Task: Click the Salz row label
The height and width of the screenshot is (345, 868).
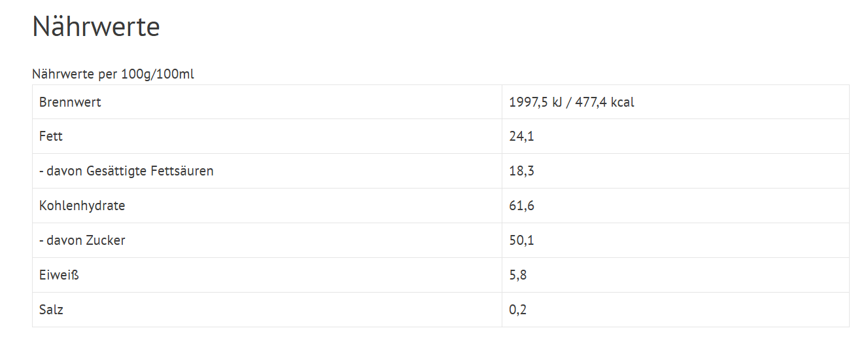Action: (51, 310)
